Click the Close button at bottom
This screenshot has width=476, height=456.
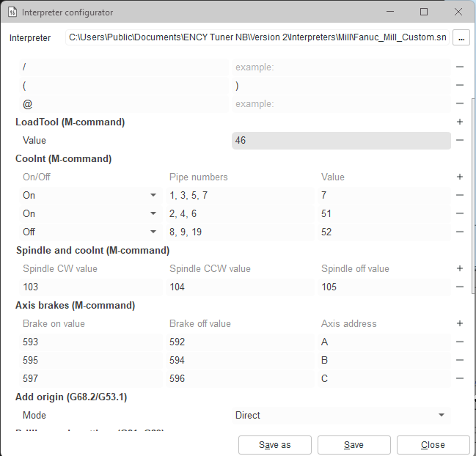coord(433,445)
